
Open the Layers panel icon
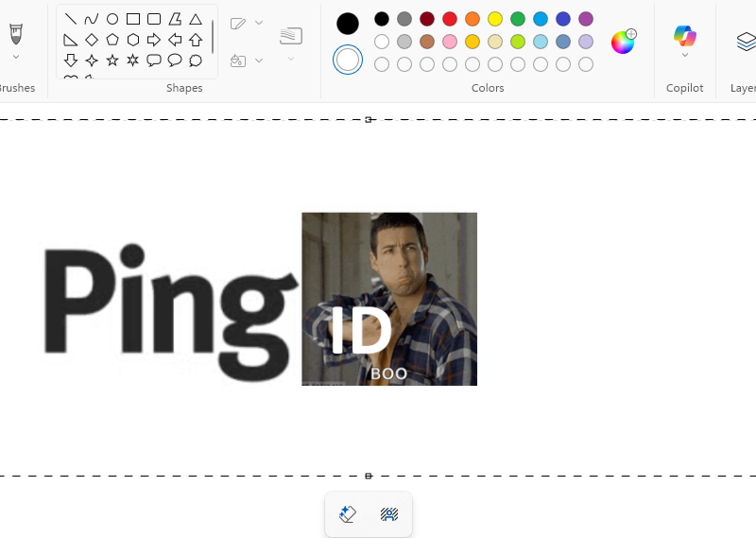click(x=746, y=41)
